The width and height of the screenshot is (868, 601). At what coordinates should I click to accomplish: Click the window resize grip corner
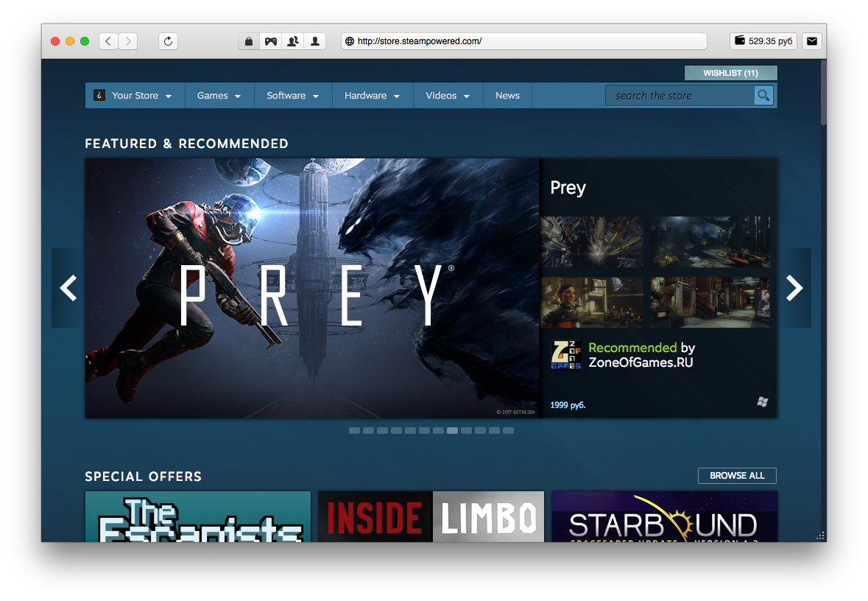coord(821,536)
